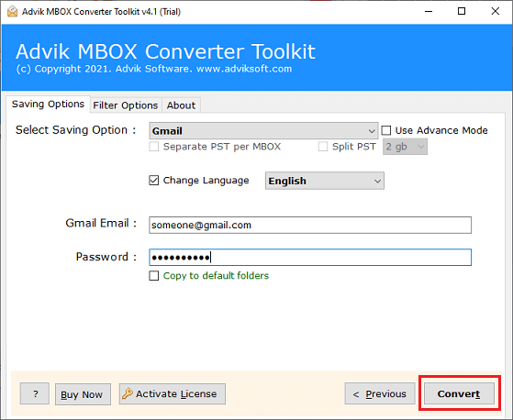The width and height of the screenshot is (513, 420).
Task: Open help with the question mark button
Action: (35, 393)
